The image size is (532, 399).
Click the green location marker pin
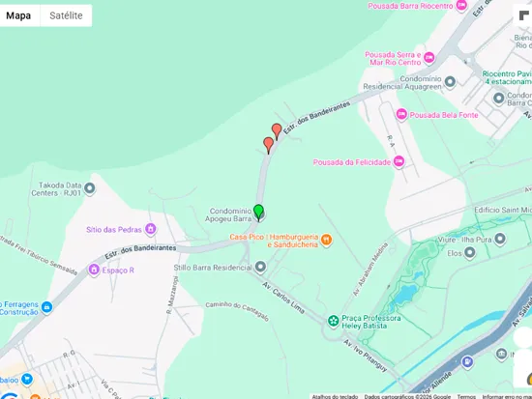tap(258, 213)
